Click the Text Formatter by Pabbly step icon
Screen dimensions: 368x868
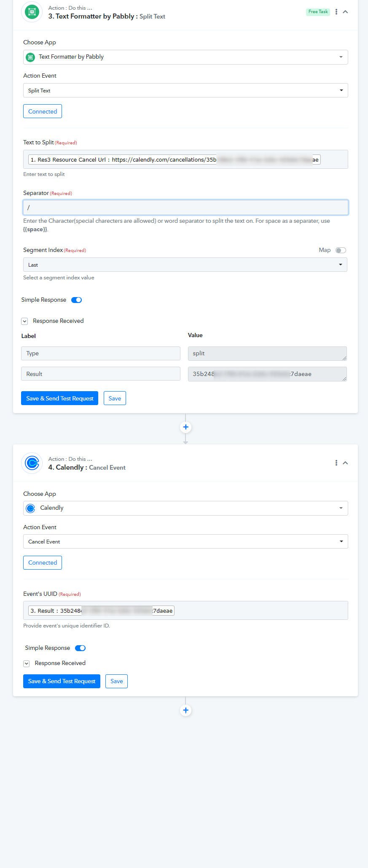tap(32, 12)
